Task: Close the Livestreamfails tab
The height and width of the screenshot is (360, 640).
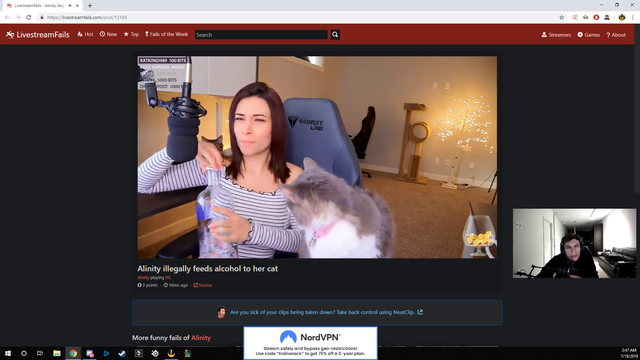Action: (x=77, y=6)
